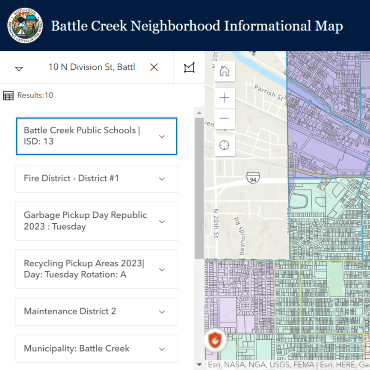Screen dimensions: 370x370
Task: Click the scrollbar up arrow
Action: [199, 113]
